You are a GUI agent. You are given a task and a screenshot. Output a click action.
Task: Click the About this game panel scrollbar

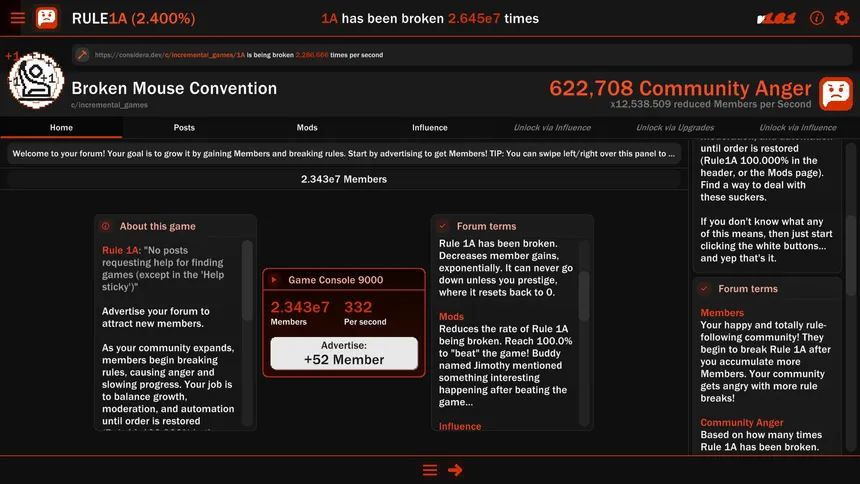(247, 280)
